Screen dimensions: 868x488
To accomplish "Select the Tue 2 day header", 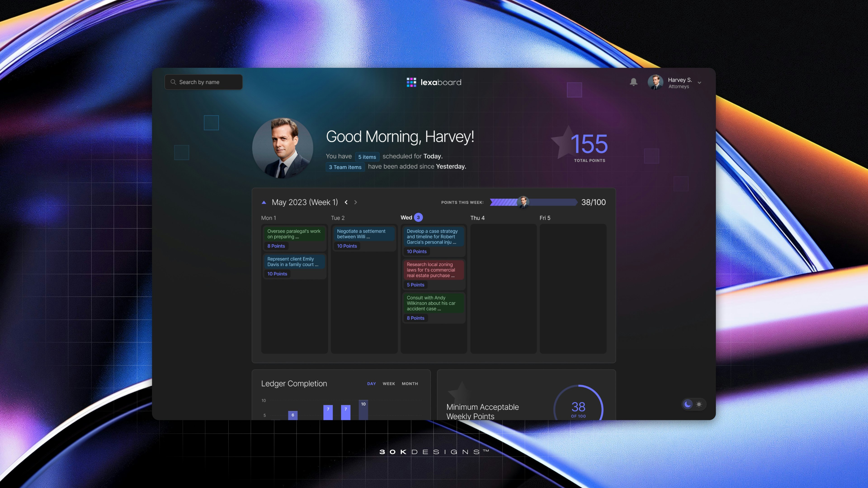I will coord(338,218).
